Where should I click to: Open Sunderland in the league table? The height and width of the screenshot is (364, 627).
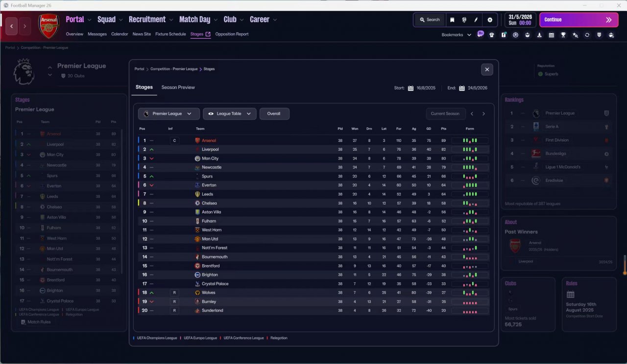click(x=213, y=311)
